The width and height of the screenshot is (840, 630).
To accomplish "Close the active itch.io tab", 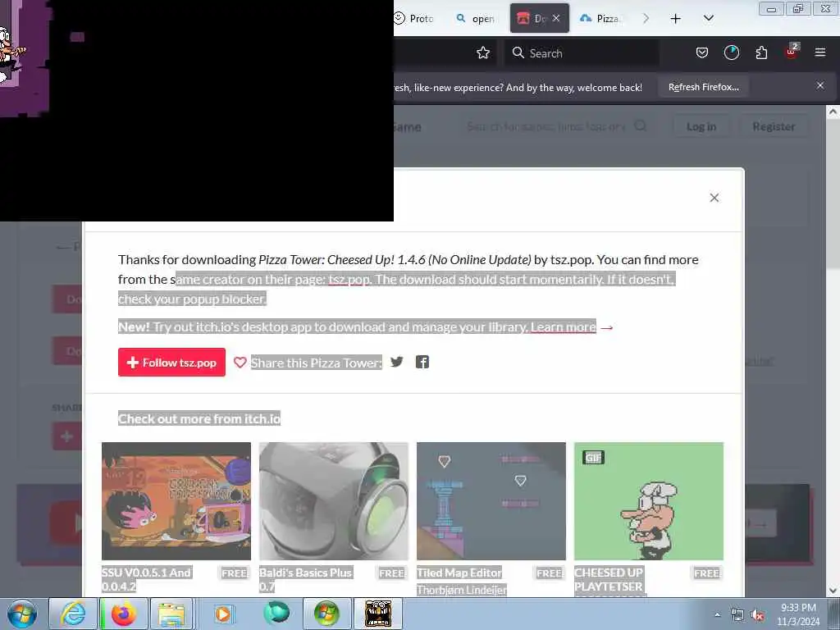I will pyautogui.click(x=556, y=18).
